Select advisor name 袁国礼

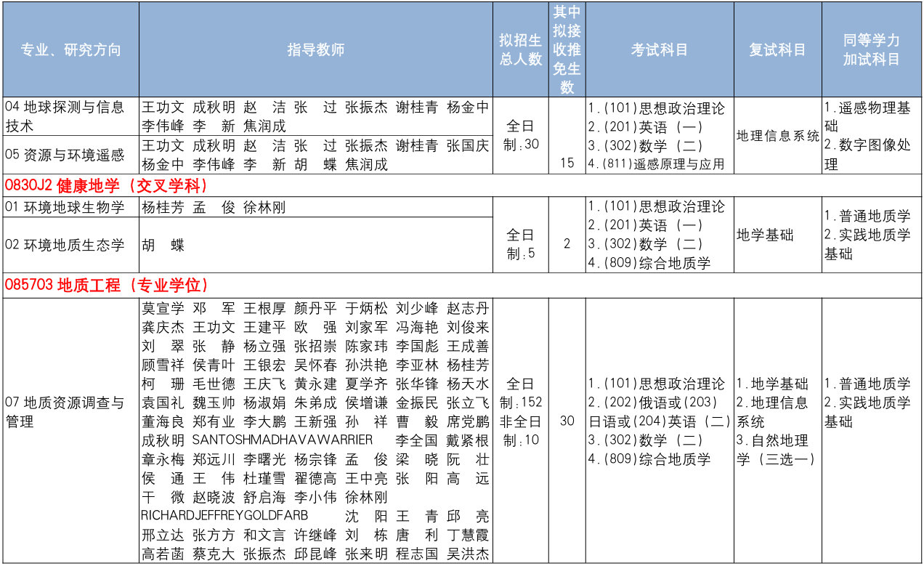(163, 403)
